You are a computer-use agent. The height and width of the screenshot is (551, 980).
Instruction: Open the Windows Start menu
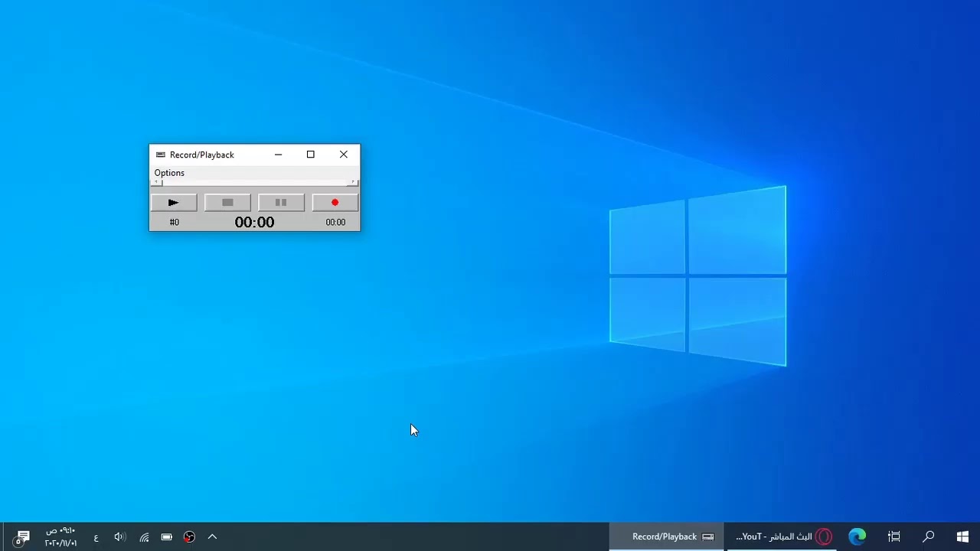click(962, 536)
